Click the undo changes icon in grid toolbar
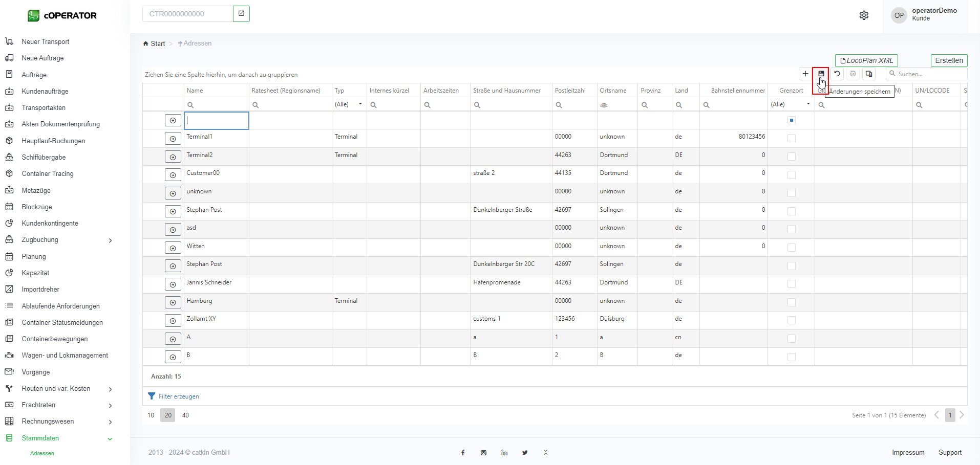This screenshot has height=465, width=980. [x=837, y=74]
